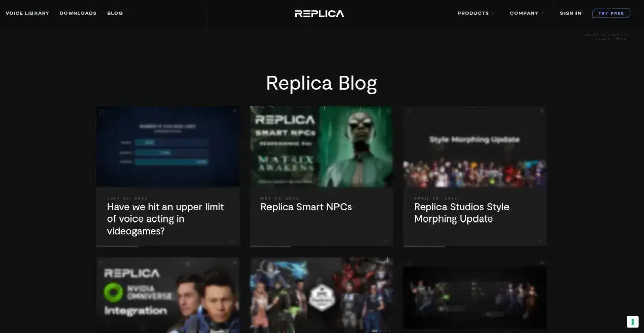Read 'Have we hit an upper limit' article
Screen dimensions: 644x333
165,219
